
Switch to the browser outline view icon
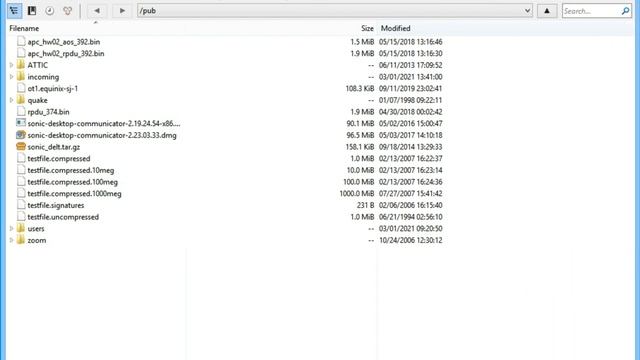point(14,11)
